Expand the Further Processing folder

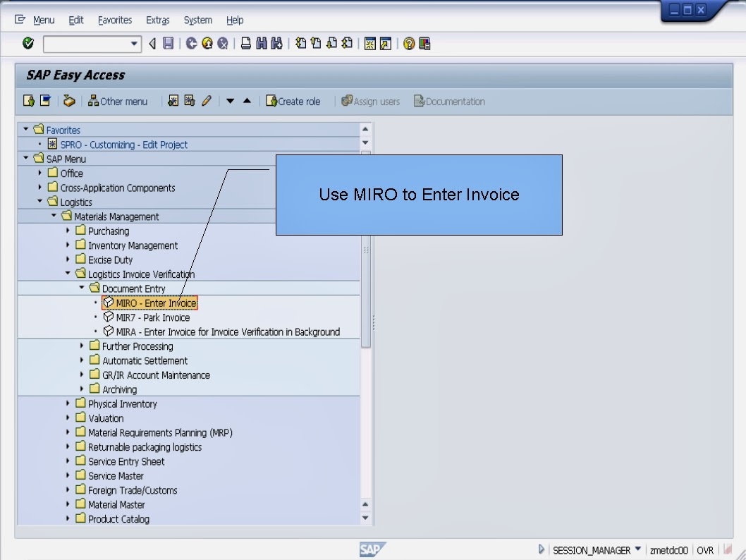[81, 346]
